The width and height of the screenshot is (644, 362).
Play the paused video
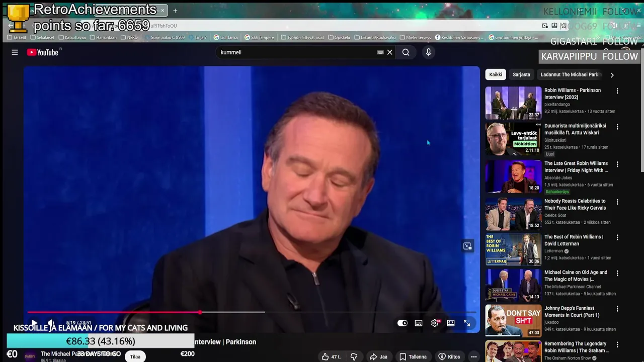[x=34, y=323]
